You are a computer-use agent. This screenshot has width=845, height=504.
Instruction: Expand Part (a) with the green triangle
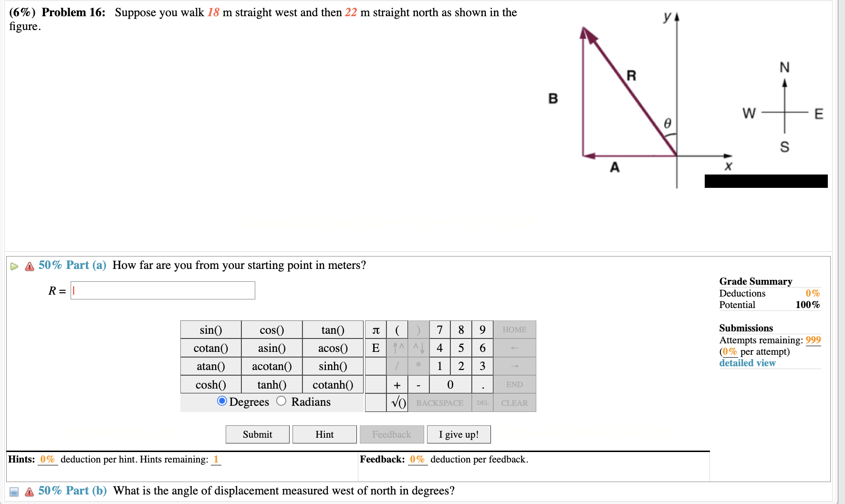14,265
